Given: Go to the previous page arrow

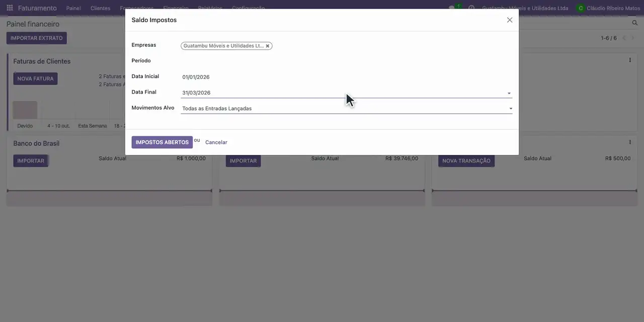Looking at the screenshot, I should click(624, 38).
